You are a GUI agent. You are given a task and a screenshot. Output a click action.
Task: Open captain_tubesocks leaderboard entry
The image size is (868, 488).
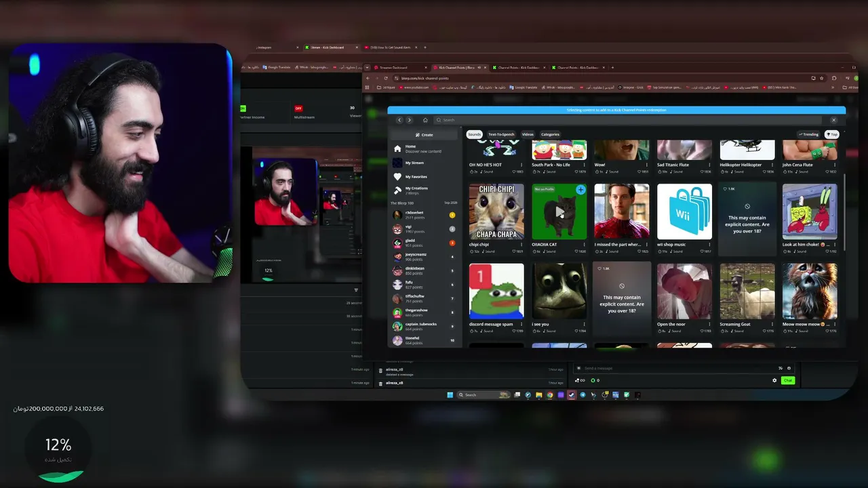[425, 326]
